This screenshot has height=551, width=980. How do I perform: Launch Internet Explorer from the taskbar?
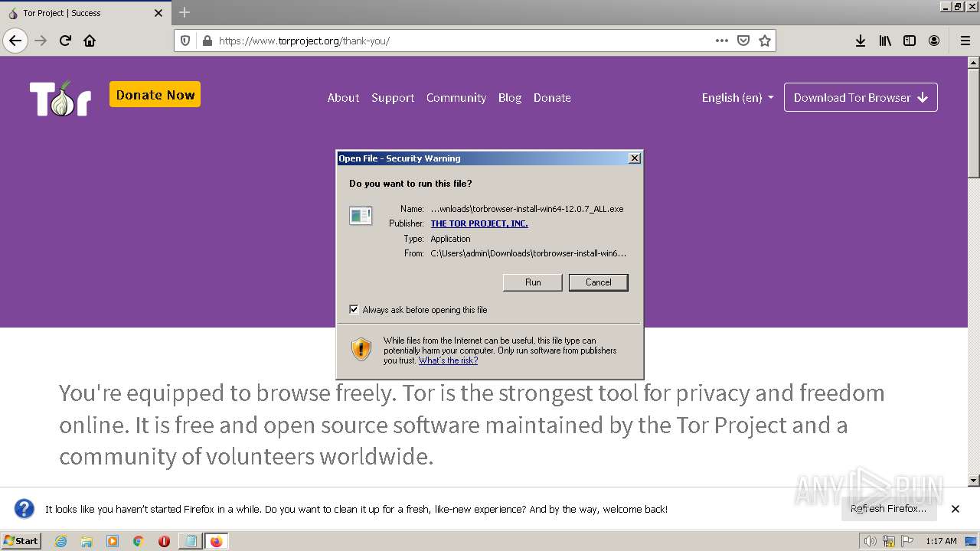(60, 541)
